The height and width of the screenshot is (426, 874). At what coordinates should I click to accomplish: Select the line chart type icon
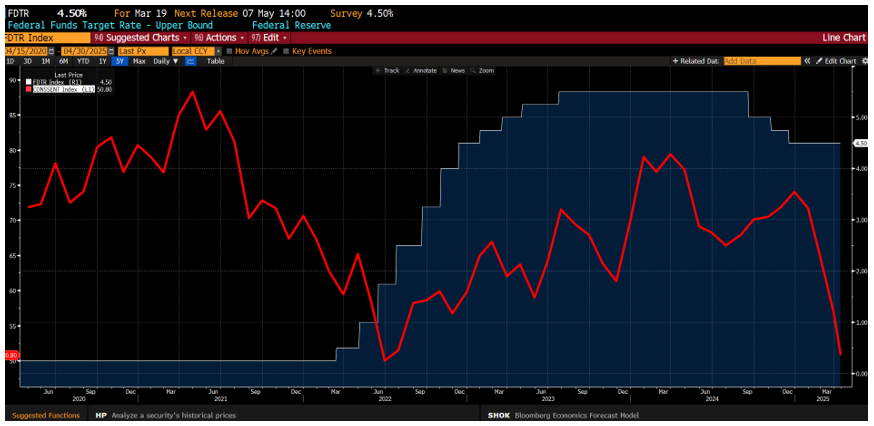191,61
